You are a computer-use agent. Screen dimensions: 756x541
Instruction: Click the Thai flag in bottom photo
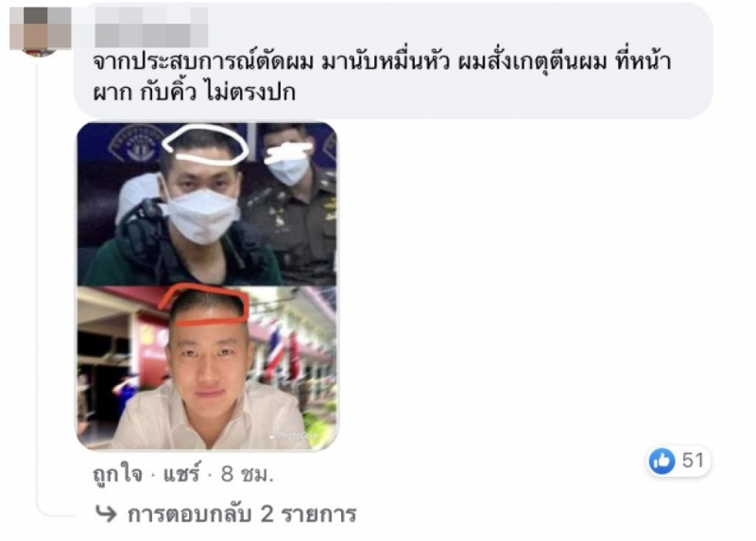pyautogui.click(x=277, y=349)
